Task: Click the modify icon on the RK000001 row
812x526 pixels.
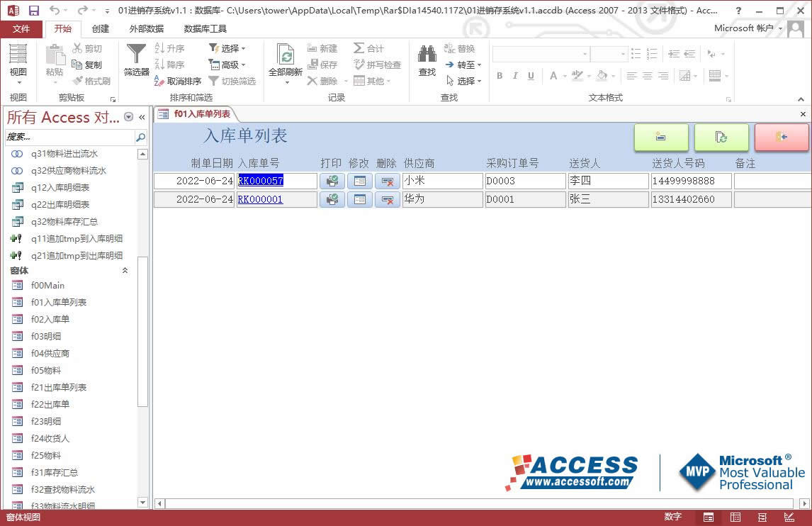Action: pos(359,199)
